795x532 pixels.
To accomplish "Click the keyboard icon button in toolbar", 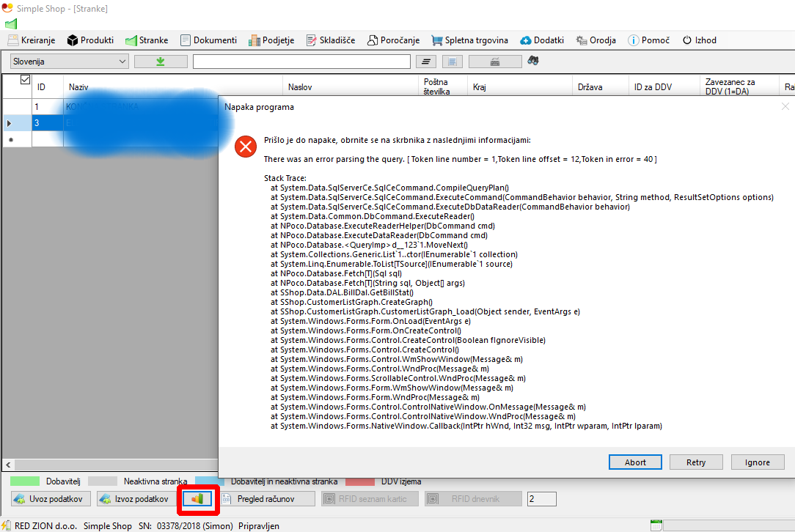I will (x=495, y=62).
